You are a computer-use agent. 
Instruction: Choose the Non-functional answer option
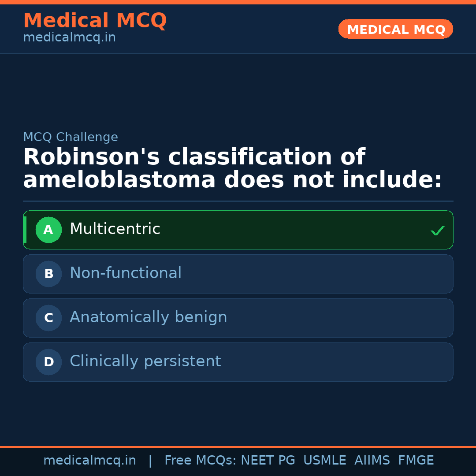tap(238, 274)
